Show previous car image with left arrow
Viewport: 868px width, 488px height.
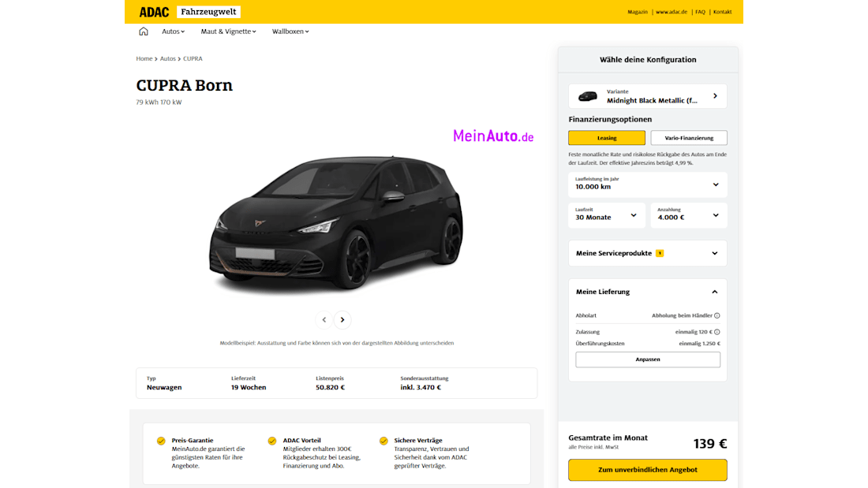click(x=324, y=319)
